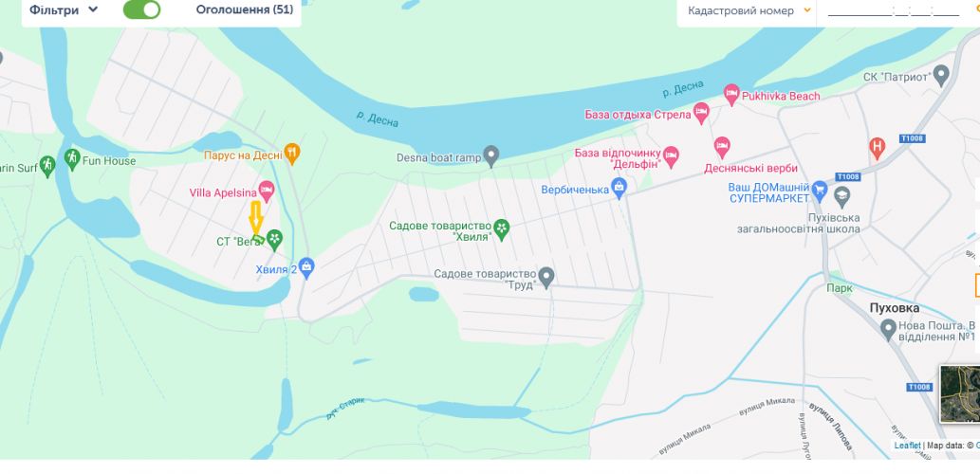Click the Desna boat ramp marker
Viewport: 980px width, 474px height.
(491, 156)
